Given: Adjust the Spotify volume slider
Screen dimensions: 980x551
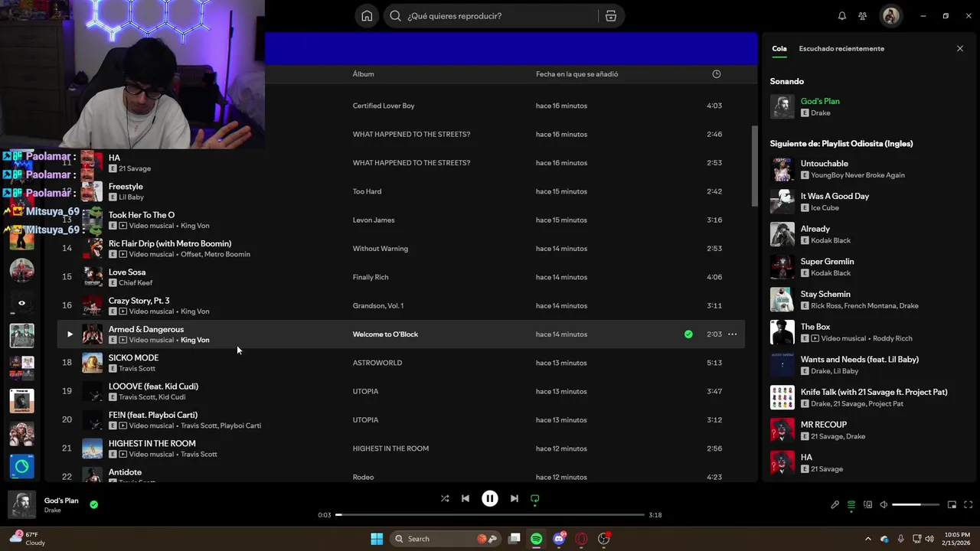Looking at the screenshot, I should click(x=916, y=505).
